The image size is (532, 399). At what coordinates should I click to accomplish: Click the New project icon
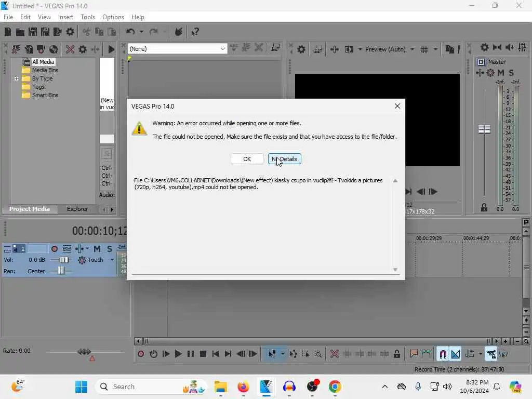coord(7,32)
